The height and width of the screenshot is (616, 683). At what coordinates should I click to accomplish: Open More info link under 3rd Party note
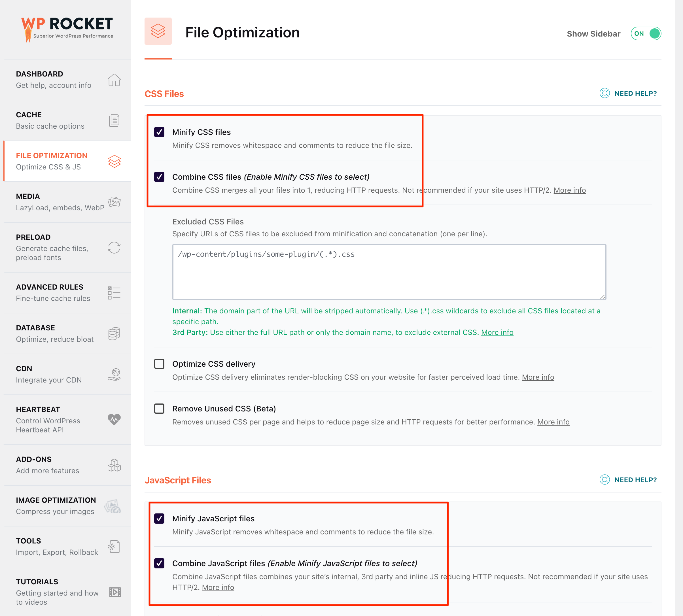497,332
